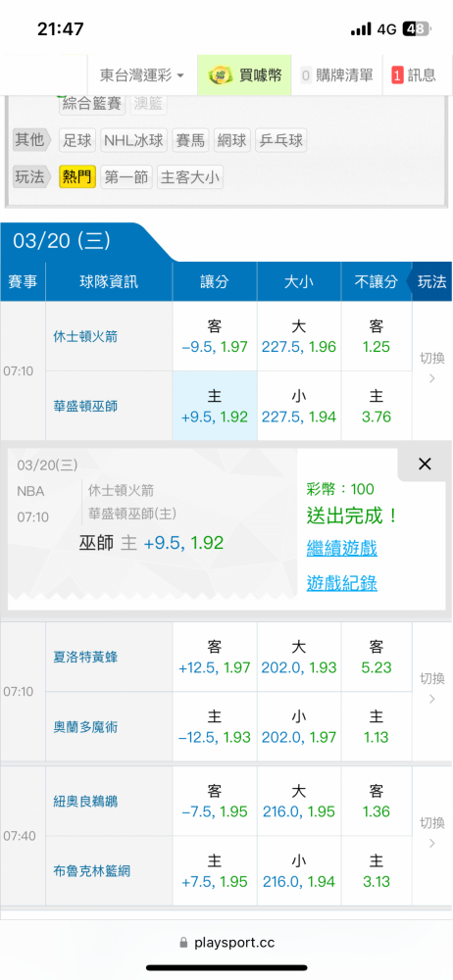Open the red message count badge

397,75
